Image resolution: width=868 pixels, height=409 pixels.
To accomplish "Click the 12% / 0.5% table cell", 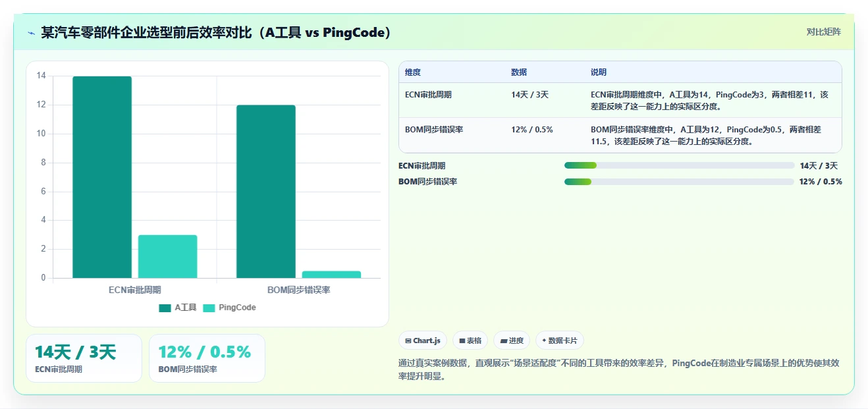I will (532, 130).
